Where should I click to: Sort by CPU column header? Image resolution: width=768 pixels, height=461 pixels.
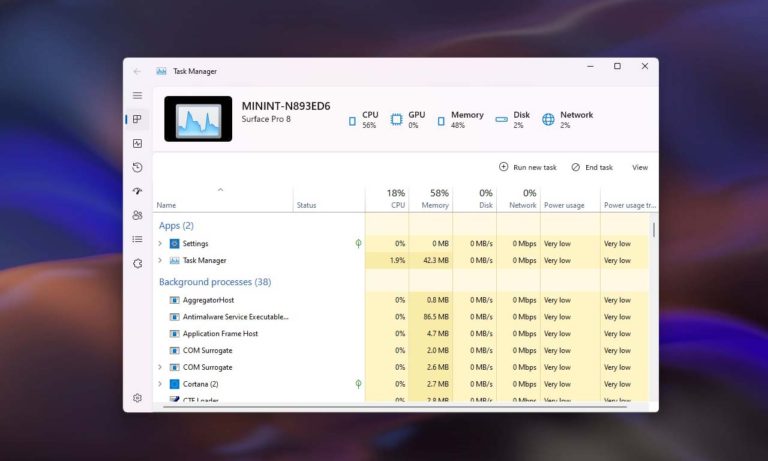click(x=387, y=198)
